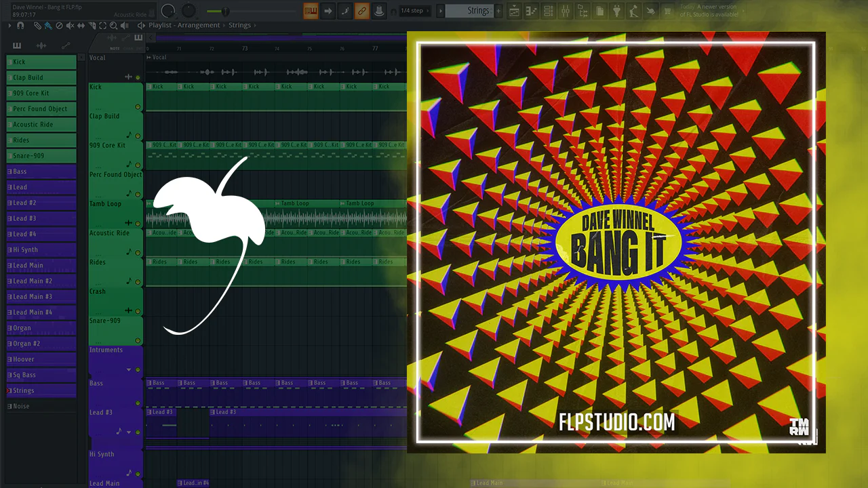The height and width of the screenshot is (488, 868).
Task: Select Noise pattern in picker list
Action: coord(41,406)
